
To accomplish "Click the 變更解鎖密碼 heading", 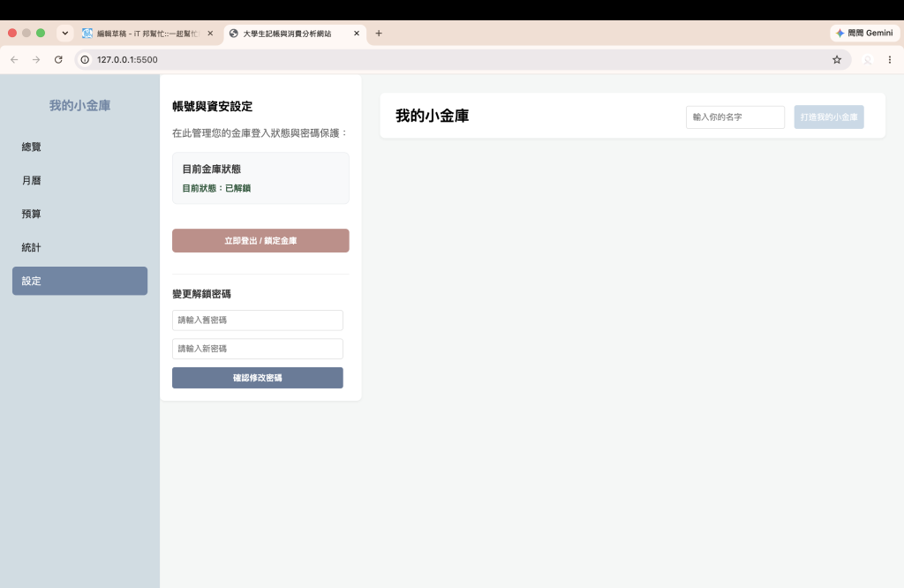I will (201, 294).
